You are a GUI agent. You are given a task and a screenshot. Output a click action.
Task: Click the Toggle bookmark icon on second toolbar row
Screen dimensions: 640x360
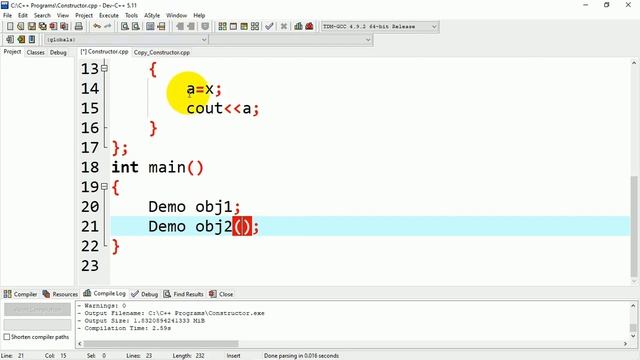[x=21, y=40]
